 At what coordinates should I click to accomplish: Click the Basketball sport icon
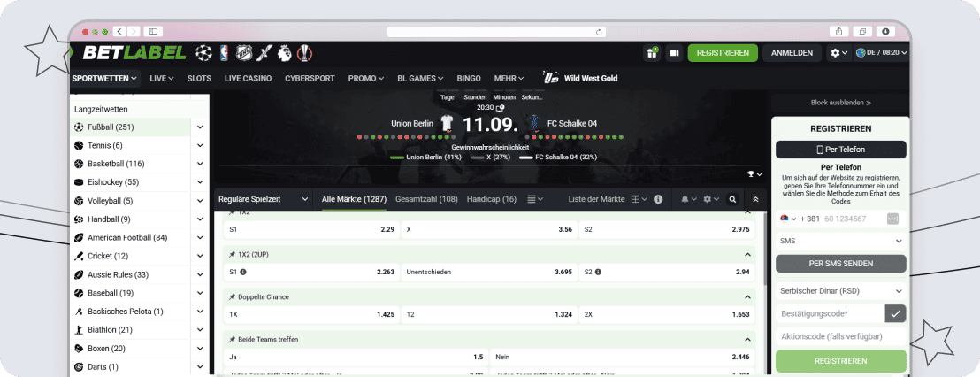(x=79, y=164)
